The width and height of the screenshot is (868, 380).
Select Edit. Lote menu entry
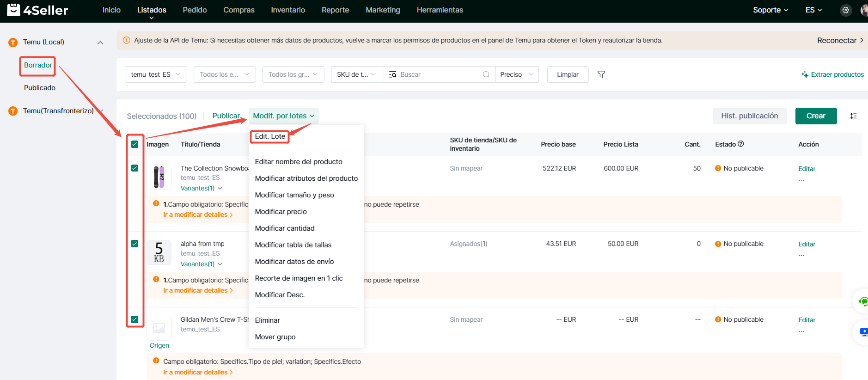[x=270, y=136]
